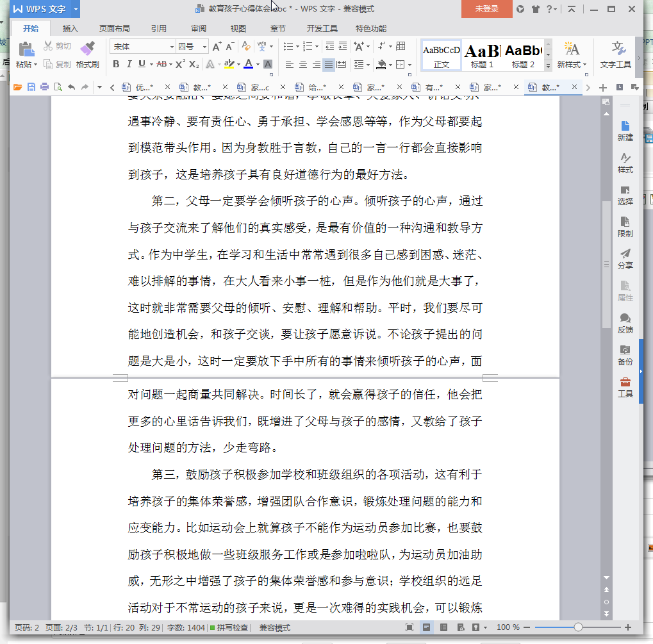Expand 新样式 dropdown arrow
This screenshot has width=653, height=644.
[x=584, y=65]
